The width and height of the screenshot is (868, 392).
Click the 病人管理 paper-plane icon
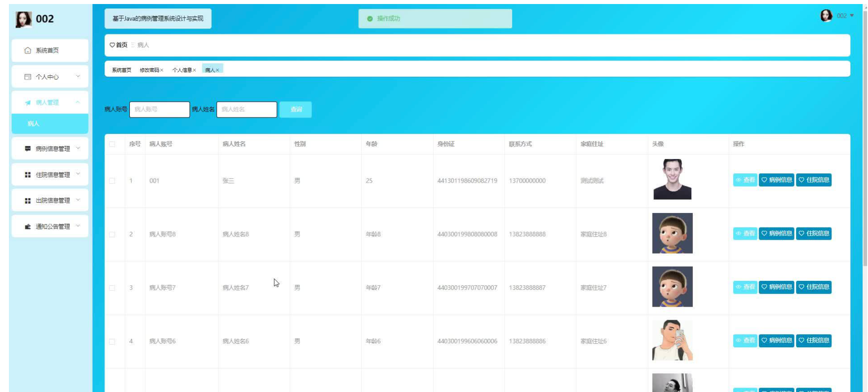tap(28, 103)
